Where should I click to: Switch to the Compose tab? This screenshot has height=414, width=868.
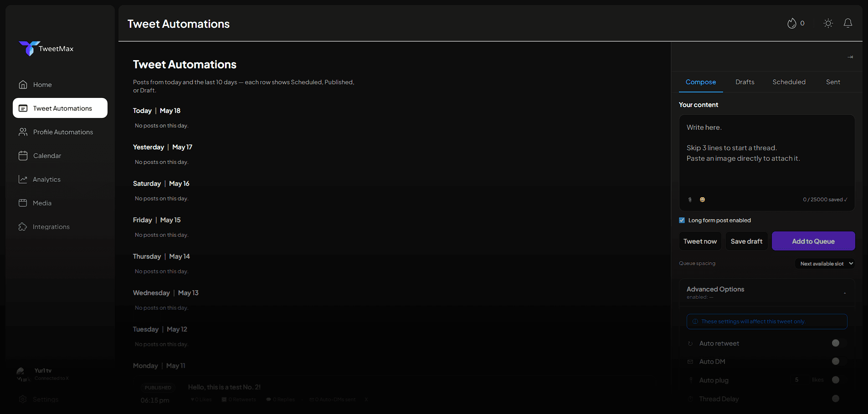[701, 82]
